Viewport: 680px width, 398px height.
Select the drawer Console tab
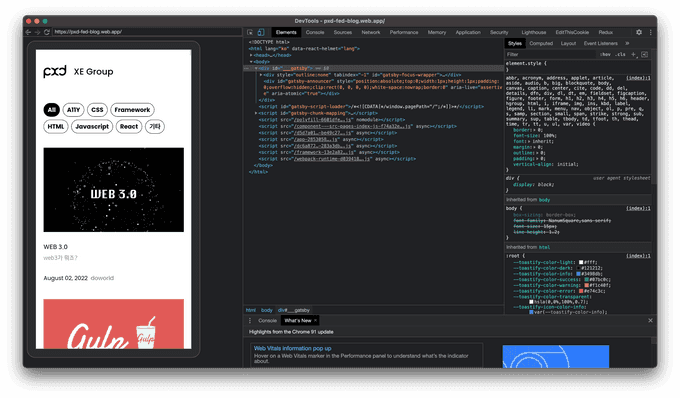click(267, 321)
